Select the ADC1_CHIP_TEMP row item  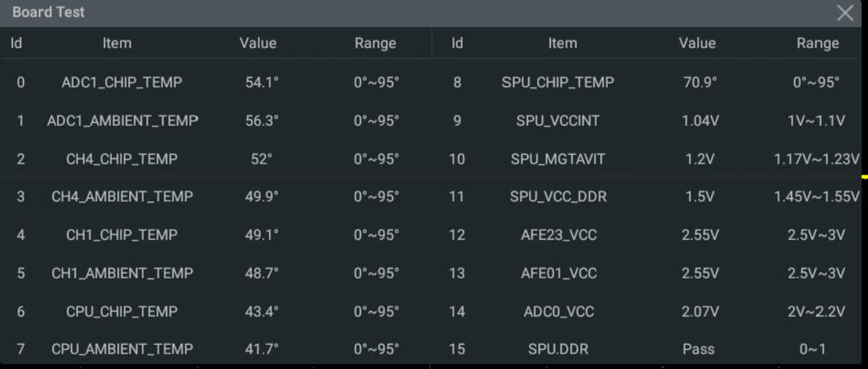[122, 83]
